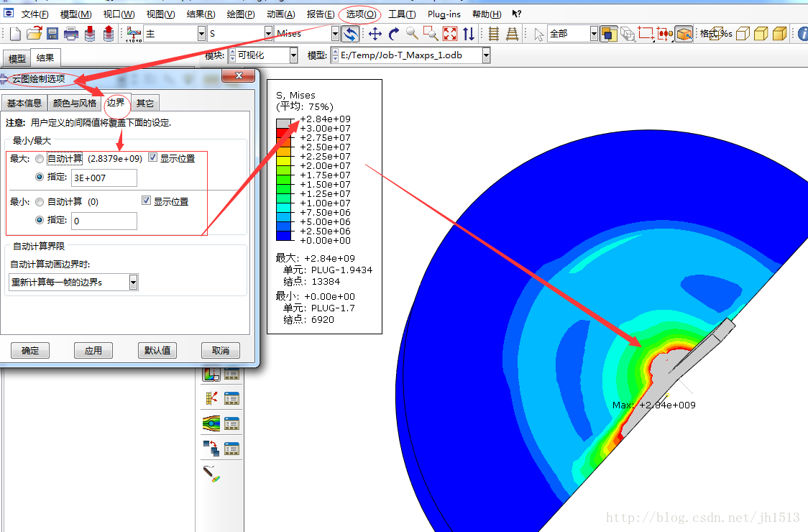Click the 应用 button
Viewport: 808px width, 532px height.
93,351
